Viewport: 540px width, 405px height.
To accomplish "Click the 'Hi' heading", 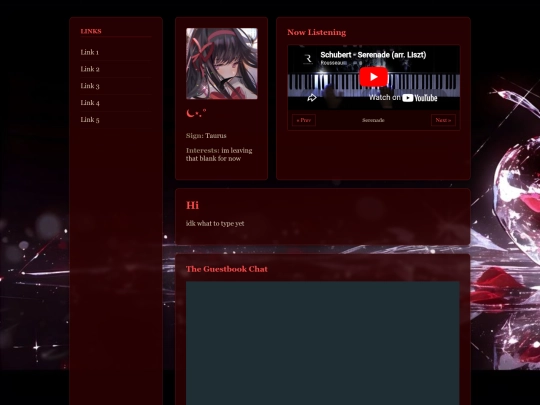I will pos(192,205).
